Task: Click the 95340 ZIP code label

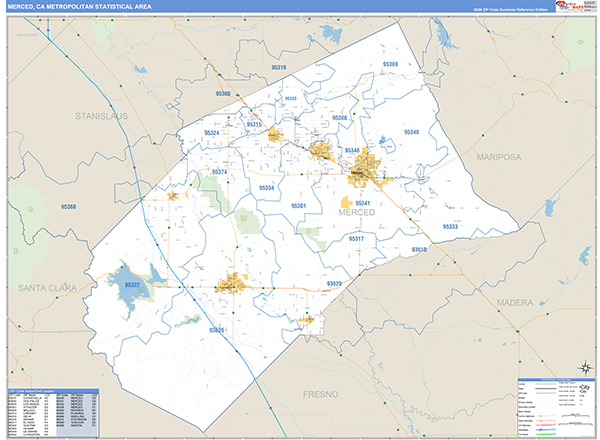Action: pyautogui.click(x=412, y=132)
